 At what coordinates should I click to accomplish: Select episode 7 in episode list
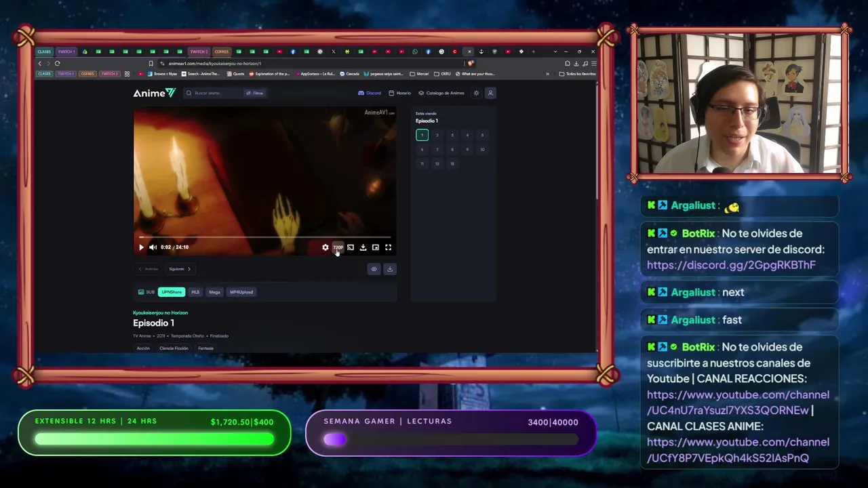[437, 149]
